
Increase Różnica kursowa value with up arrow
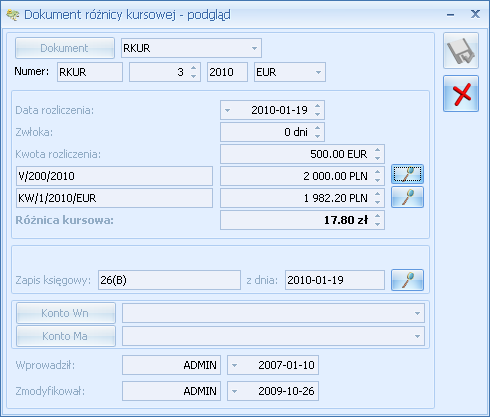377,216
